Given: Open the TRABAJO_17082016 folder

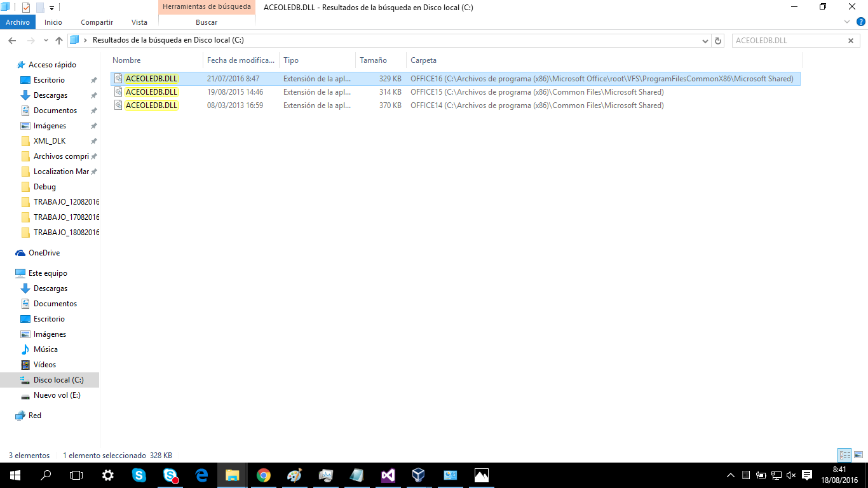Looking at the screenshot, I should pyautogui.click(x=66, y=217).
